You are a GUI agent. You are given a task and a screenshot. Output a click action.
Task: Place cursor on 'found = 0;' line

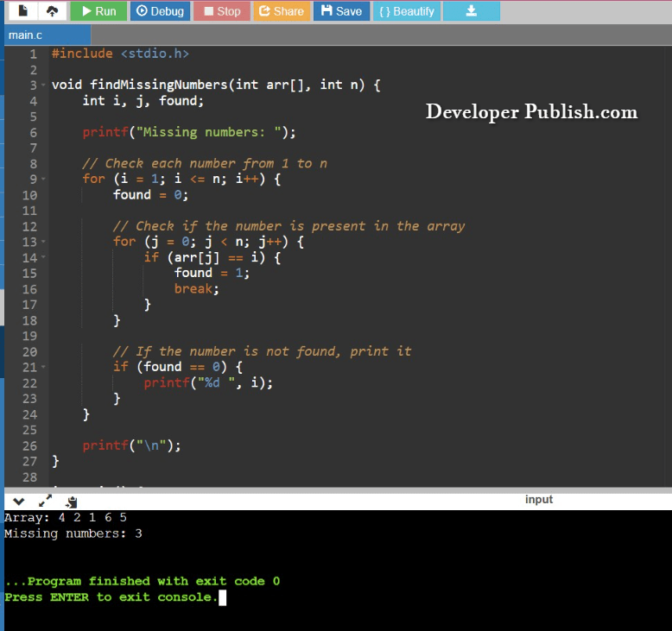coord(150,195)
